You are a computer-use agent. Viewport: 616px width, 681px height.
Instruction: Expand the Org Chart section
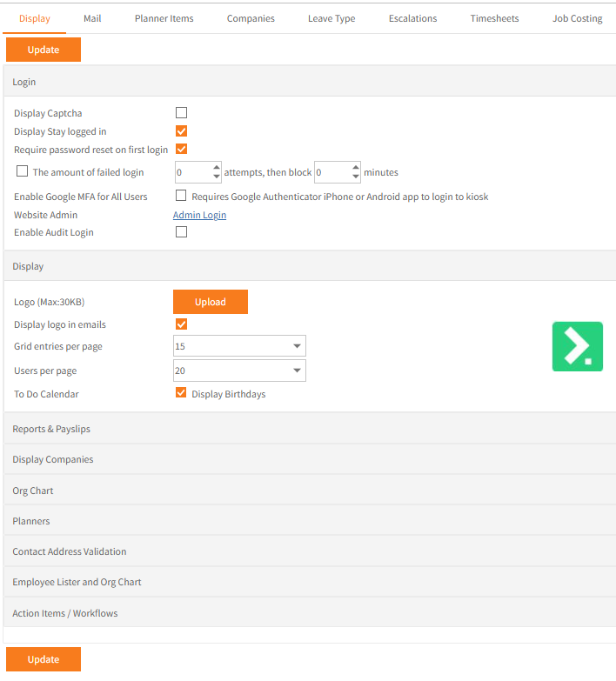(33, 491)
